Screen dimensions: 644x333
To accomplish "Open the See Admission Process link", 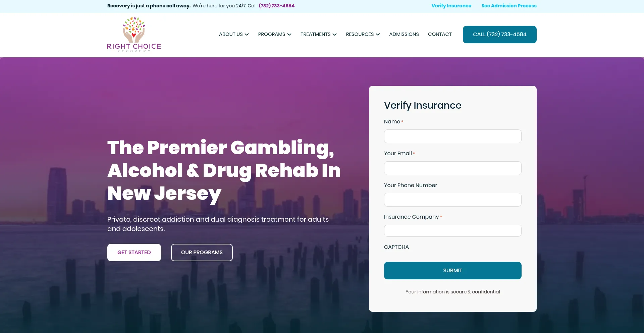I will [x=509, y=6].
